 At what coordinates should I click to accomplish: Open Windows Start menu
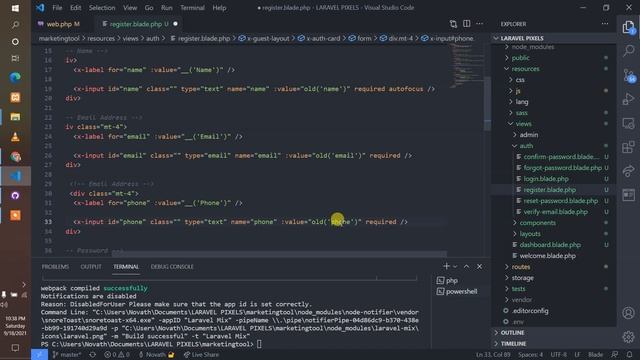point(15,8)
